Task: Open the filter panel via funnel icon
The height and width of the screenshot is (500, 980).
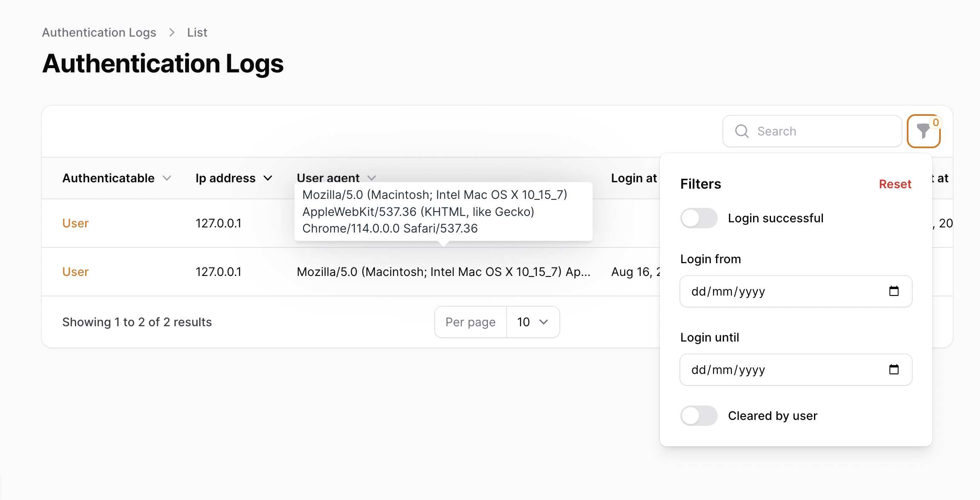Action: click(923, 131)
